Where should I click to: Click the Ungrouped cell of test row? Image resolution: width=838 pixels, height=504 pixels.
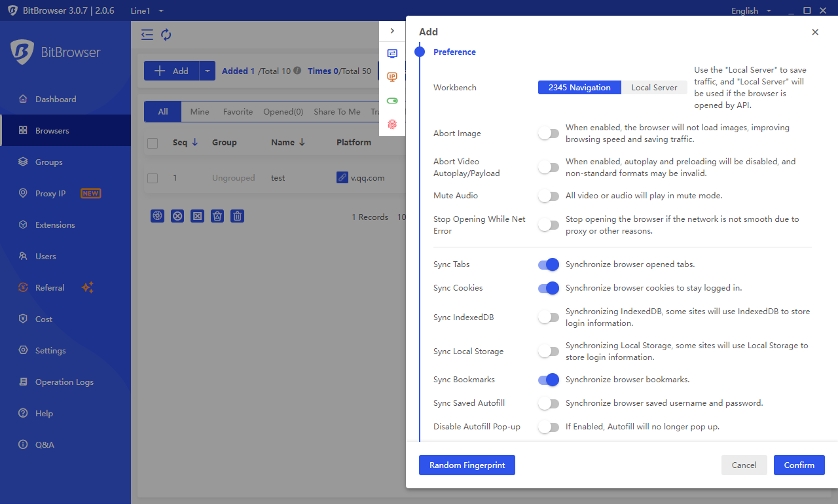coord(233,178)
